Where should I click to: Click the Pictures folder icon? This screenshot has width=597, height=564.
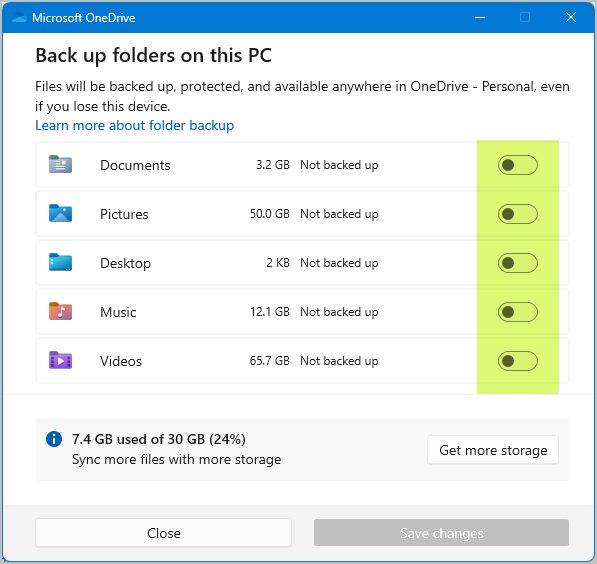pos(60,213)
